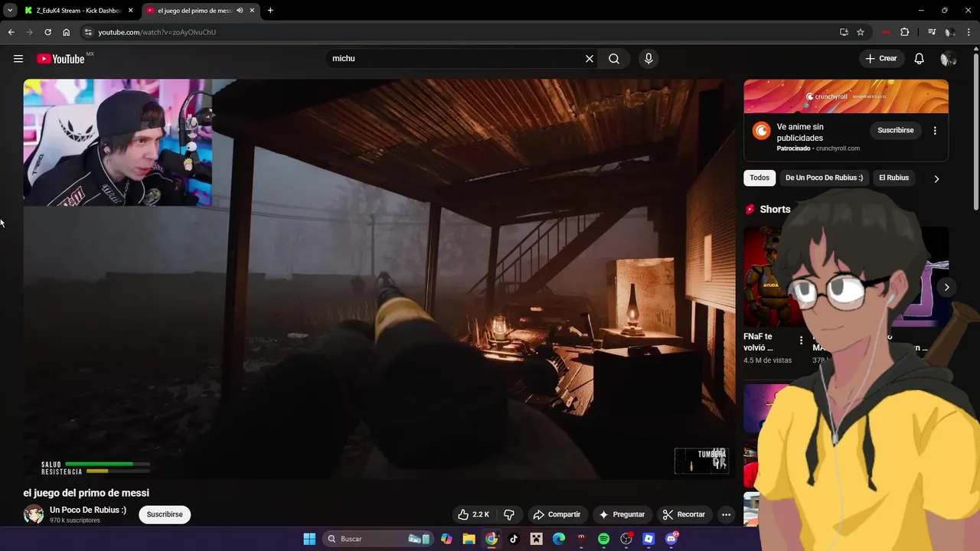This screenshot has height=551, width=980.
Task: Select the 'Todos' filter chip
Action: [x=759, y=178]
